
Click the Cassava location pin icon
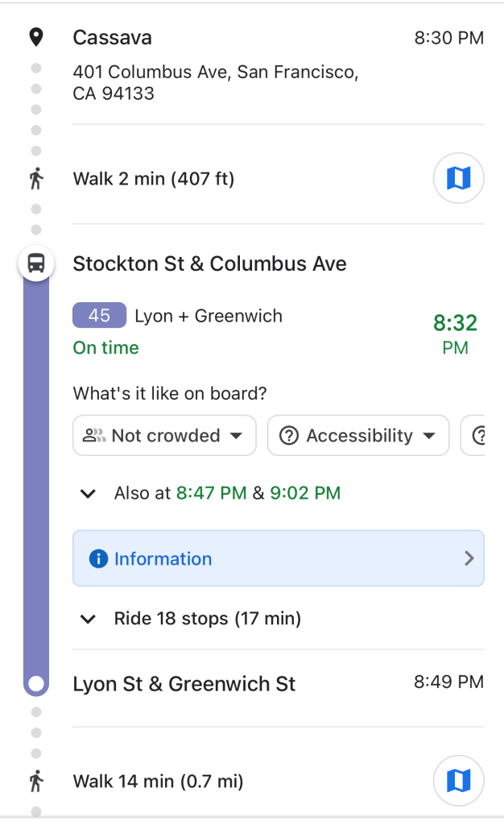(35, 37)
